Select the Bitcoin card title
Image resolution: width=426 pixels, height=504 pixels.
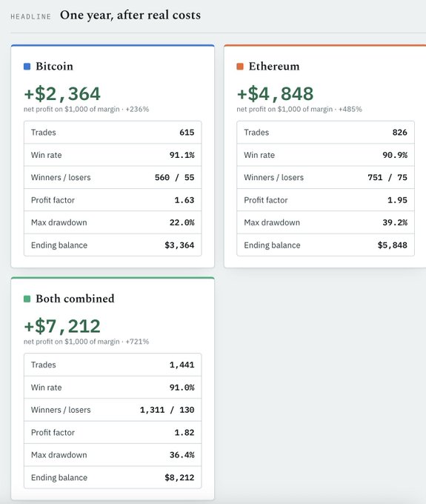click(x=54, y=66)
